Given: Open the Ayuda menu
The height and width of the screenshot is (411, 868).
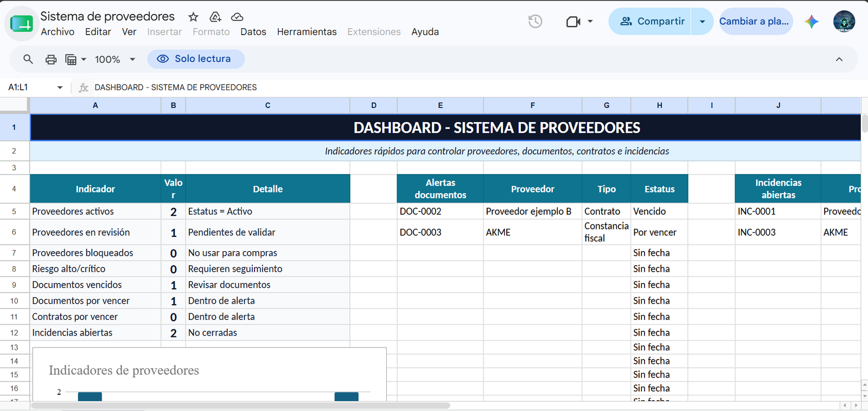Looking at the screenshot, I should [x=425, y=32].
